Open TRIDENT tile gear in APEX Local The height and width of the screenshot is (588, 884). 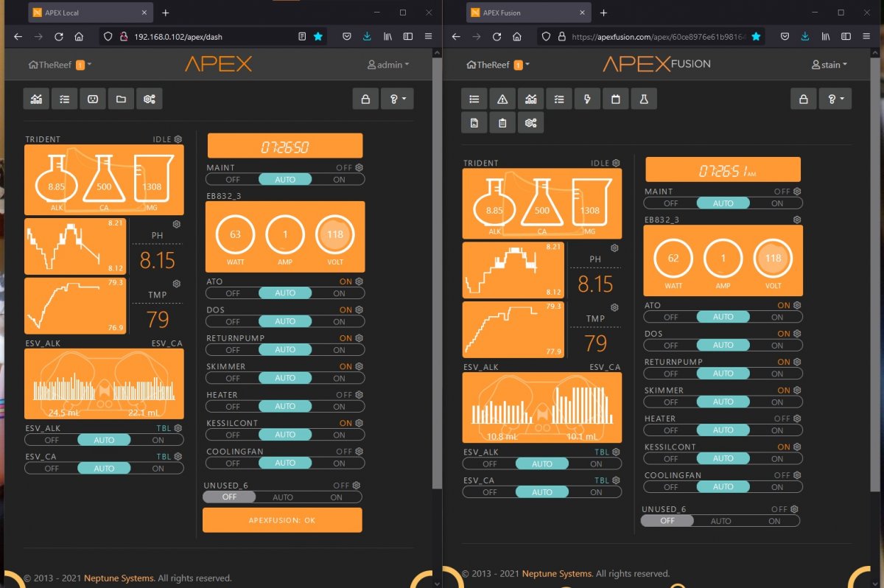pos(178,139)
